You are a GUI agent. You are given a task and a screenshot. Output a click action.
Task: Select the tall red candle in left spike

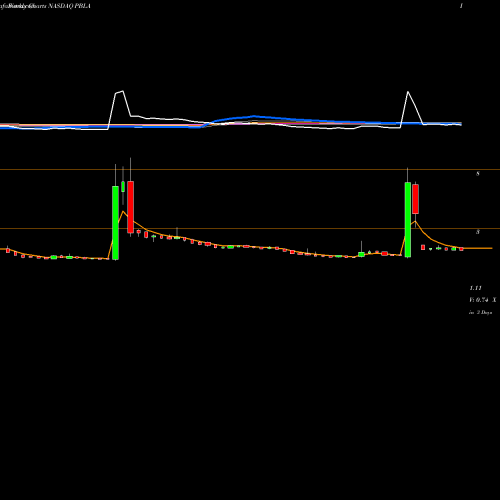pos(130,207)
